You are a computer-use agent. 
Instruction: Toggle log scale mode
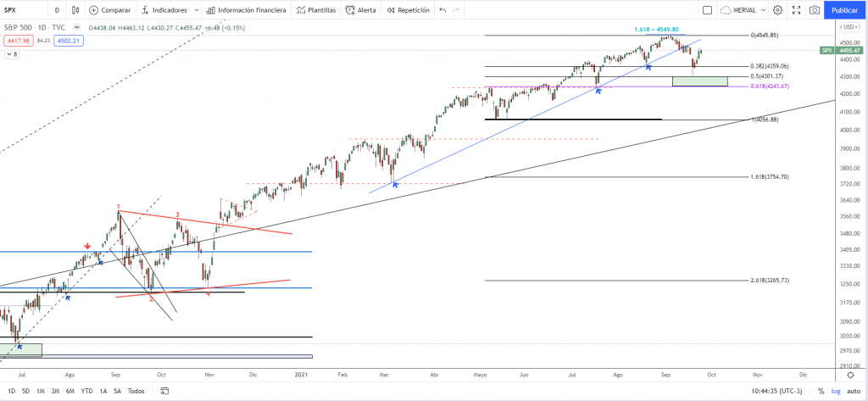[835, 391]
